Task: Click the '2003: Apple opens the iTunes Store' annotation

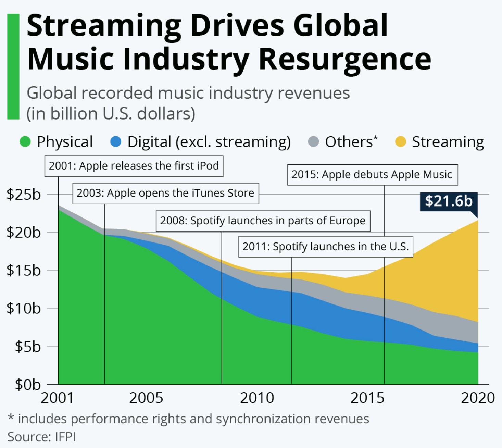Action: click(166, 194)
